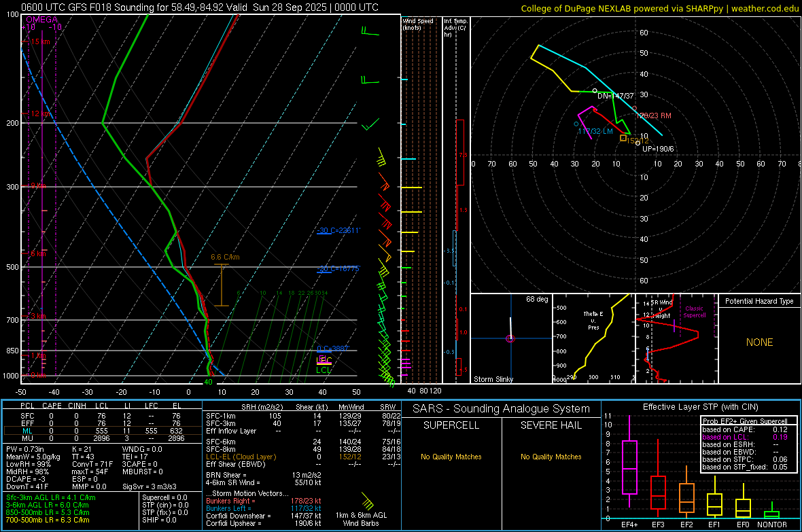Click the Classic Supercell label
This screenshot has height=532, width=802.
tap(695, 312)
